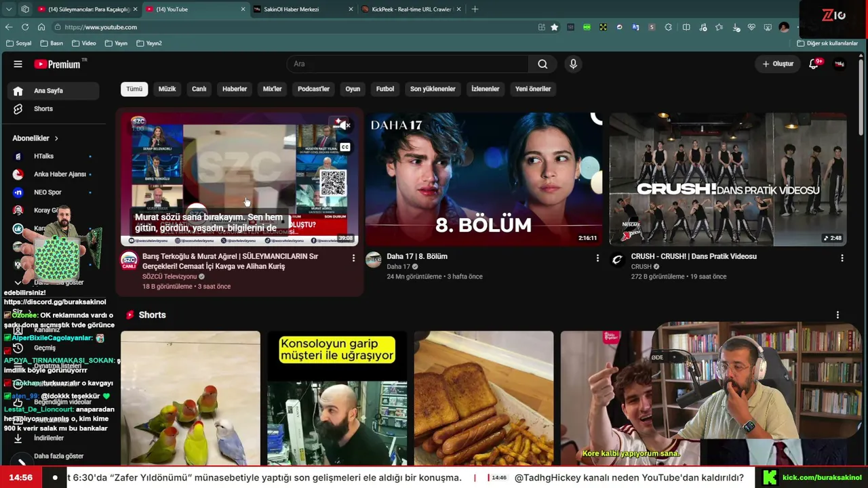Add a new browser tab
This screenshot has height=488, width=868.
(x=475, y=9)
